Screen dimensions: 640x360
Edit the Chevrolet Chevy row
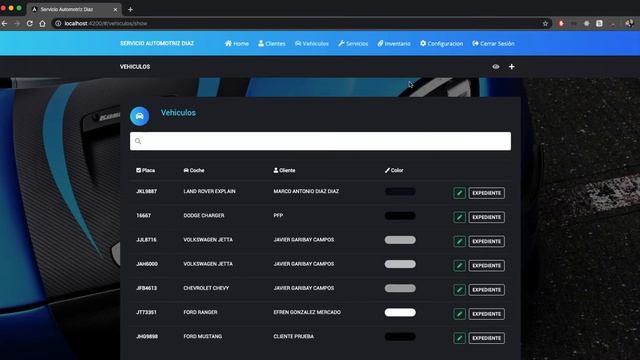[x=459, y=290]
